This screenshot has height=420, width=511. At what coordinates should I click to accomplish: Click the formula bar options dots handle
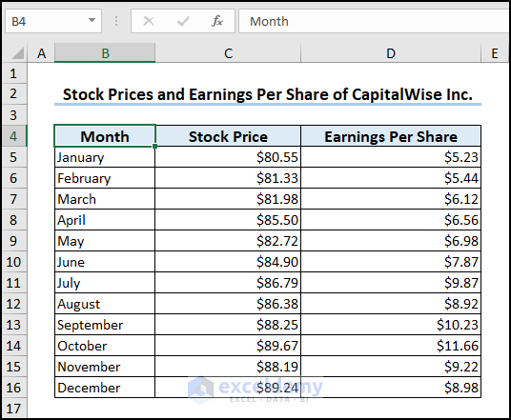(x=116, y=21)
